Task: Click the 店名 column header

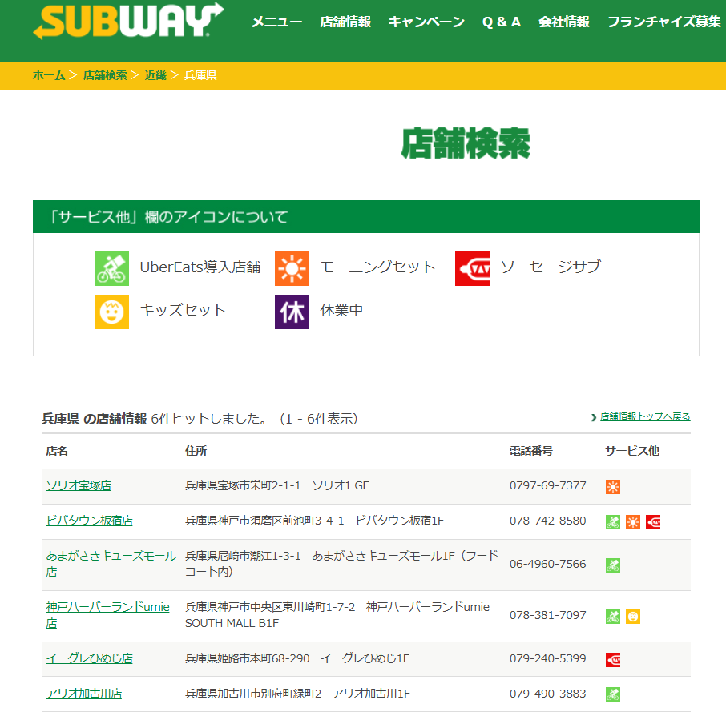Action: click(57, 451)
